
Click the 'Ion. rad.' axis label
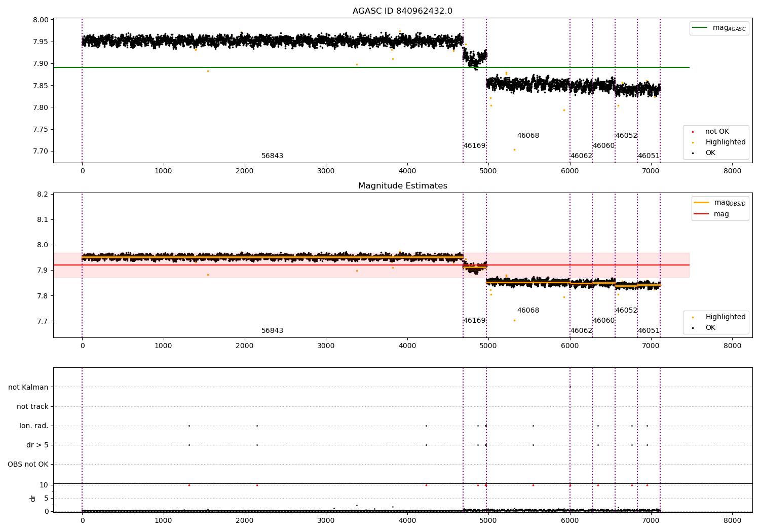(x=34, y=426)
